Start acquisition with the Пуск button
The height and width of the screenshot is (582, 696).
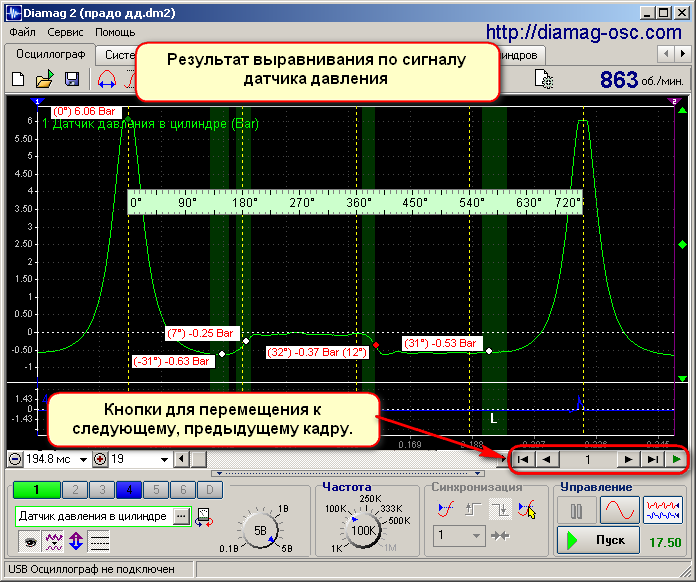(598, 540)
